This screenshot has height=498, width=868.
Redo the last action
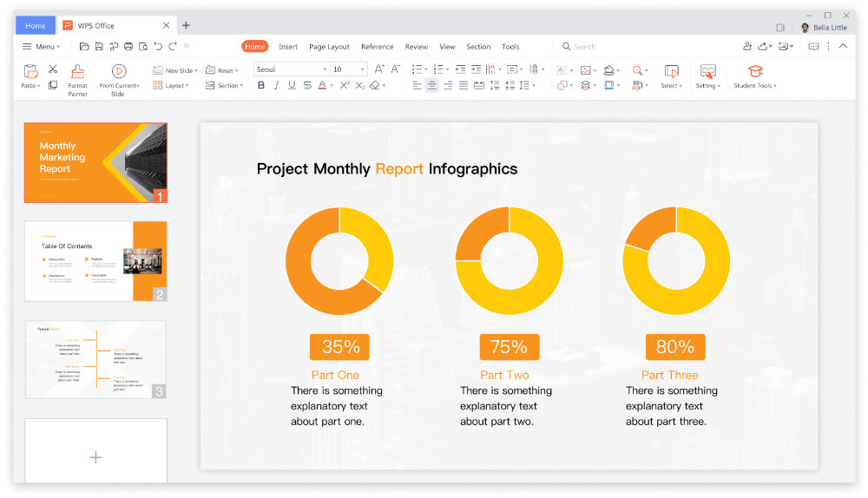click(173, 47)
